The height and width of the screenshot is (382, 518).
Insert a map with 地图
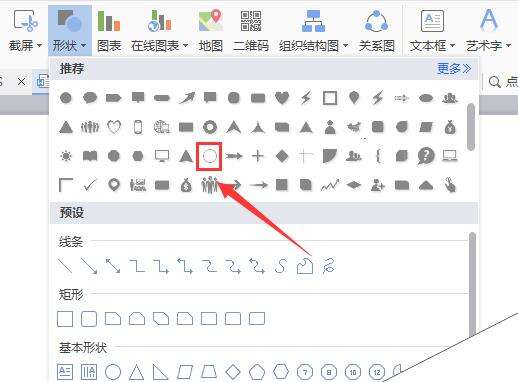pos(211,31)
